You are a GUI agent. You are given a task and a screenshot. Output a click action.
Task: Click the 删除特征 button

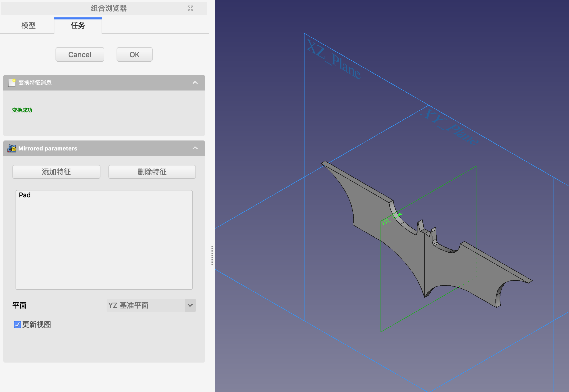pyautogui.click(x=152, y=172)
